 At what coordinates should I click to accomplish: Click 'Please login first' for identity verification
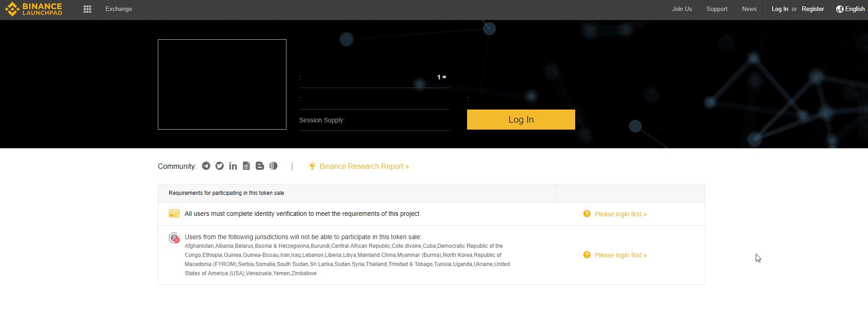[x=620, y=214]
